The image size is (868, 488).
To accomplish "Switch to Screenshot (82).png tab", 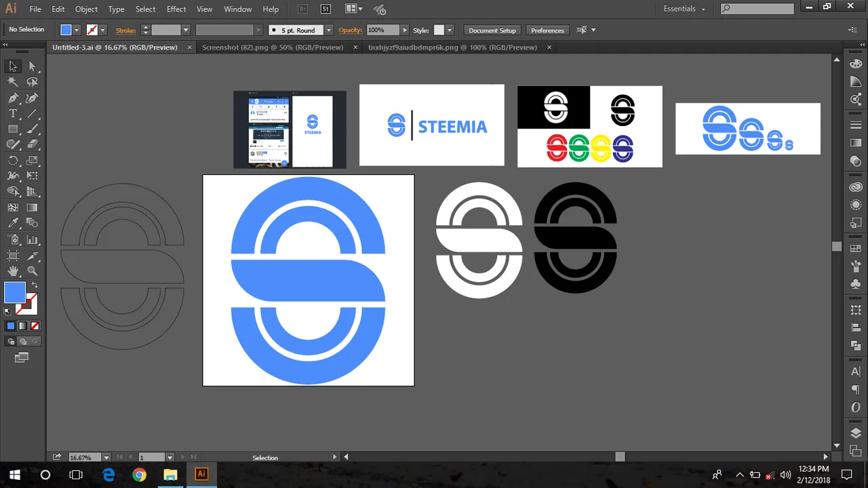I will tap(273, 47).
